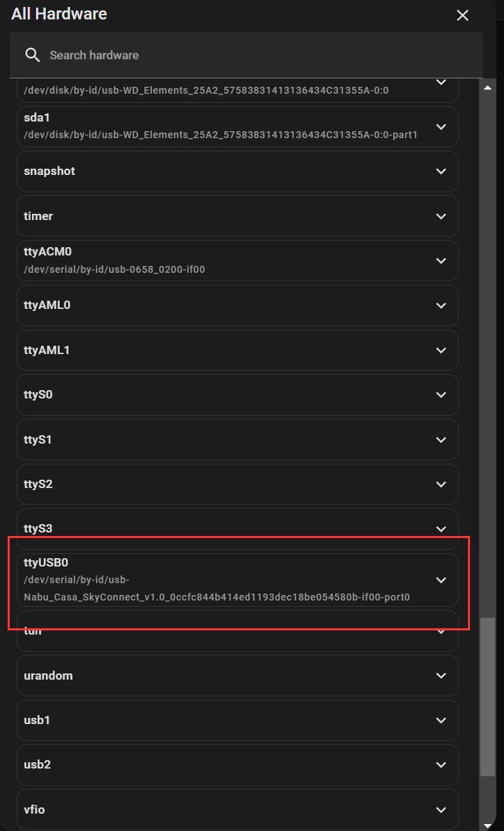Screen dimensions: 504x831
Task: Expand the ttyS2 serial port
Action: (441, 484)
